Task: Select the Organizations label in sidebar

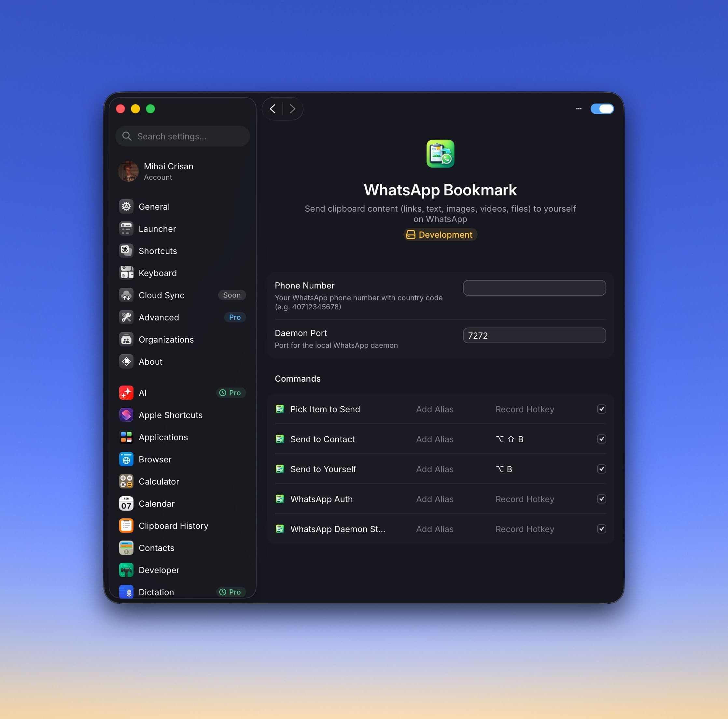Action: pos(166,340)
